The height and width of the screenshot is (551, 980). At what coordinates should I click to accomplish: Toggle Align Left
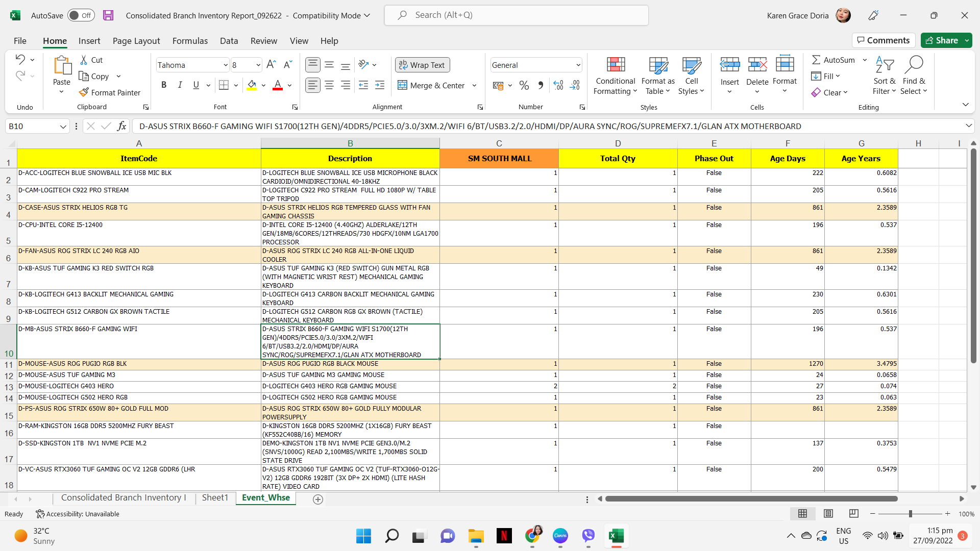pyautogui.click(x=313, y=85)
